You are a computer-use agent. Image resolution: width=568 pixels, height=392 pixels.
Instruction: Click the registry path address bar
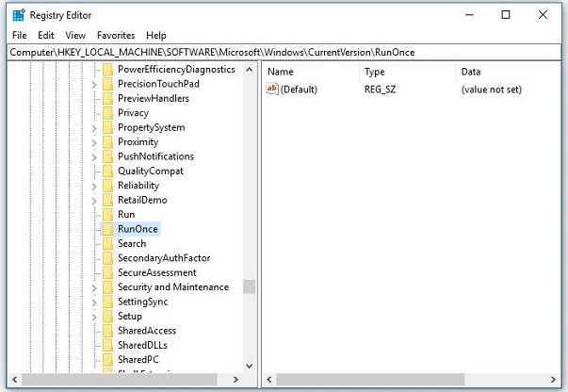(284, 52)
